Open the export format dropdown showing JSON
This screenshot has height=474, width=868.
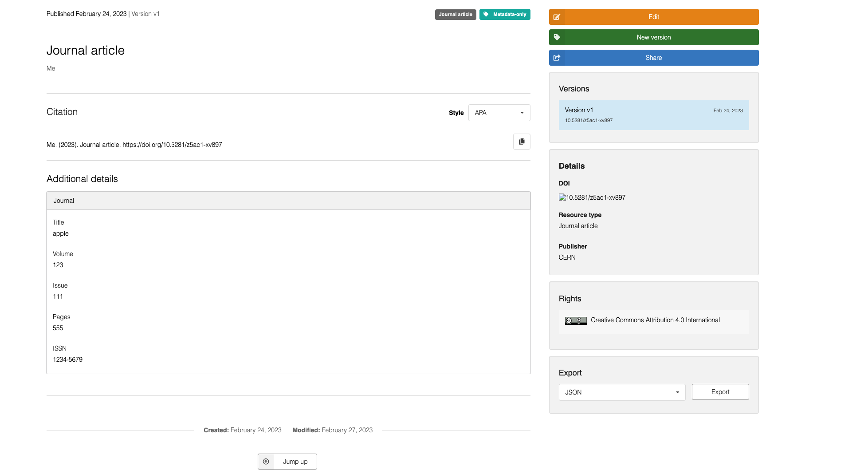[x=622, y=392]
